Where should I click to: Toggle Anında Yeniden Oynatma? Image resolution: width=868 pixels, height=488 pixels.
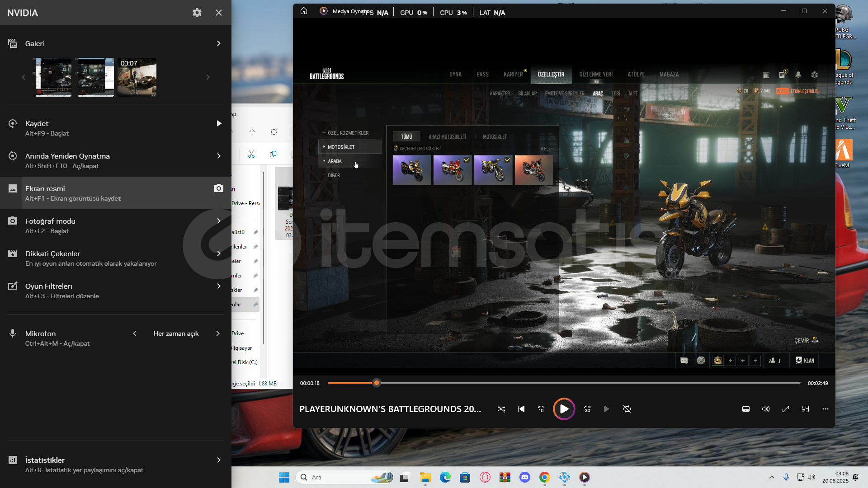(116, 160)
